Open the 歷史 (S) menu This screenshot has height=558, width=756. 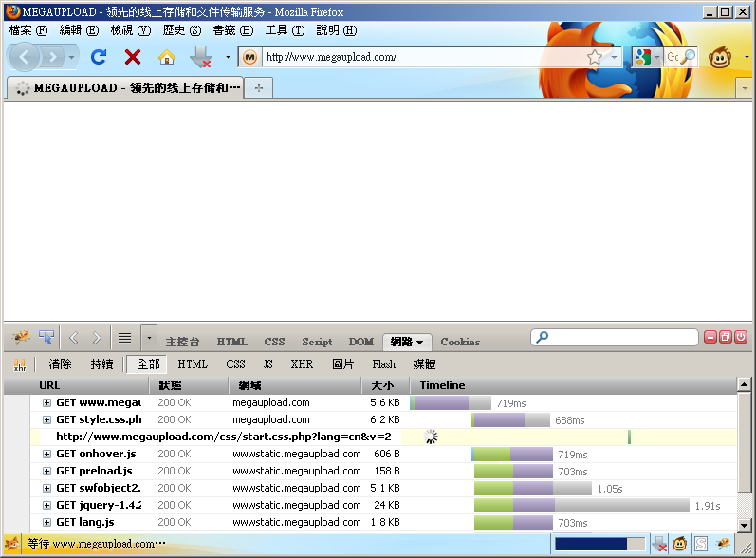(182, 30)
